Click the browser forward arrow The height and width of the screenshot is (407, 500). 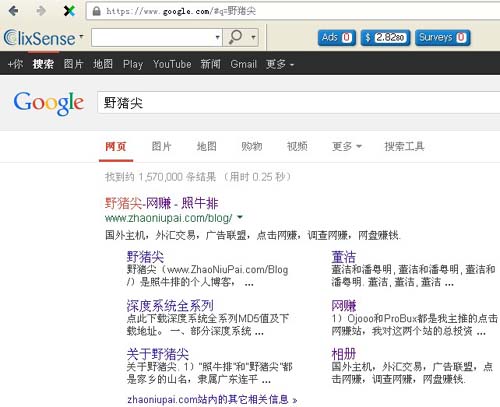41,11
